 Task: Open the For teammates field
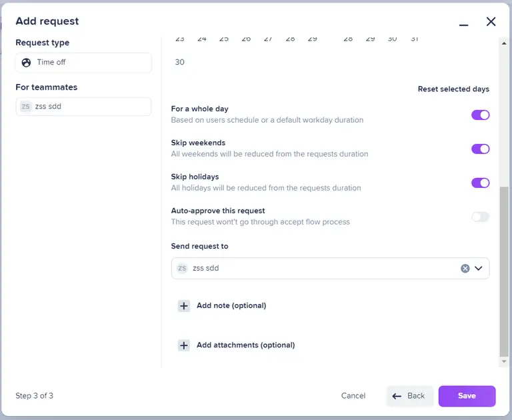pyautogui.click(x=83, y=107)
